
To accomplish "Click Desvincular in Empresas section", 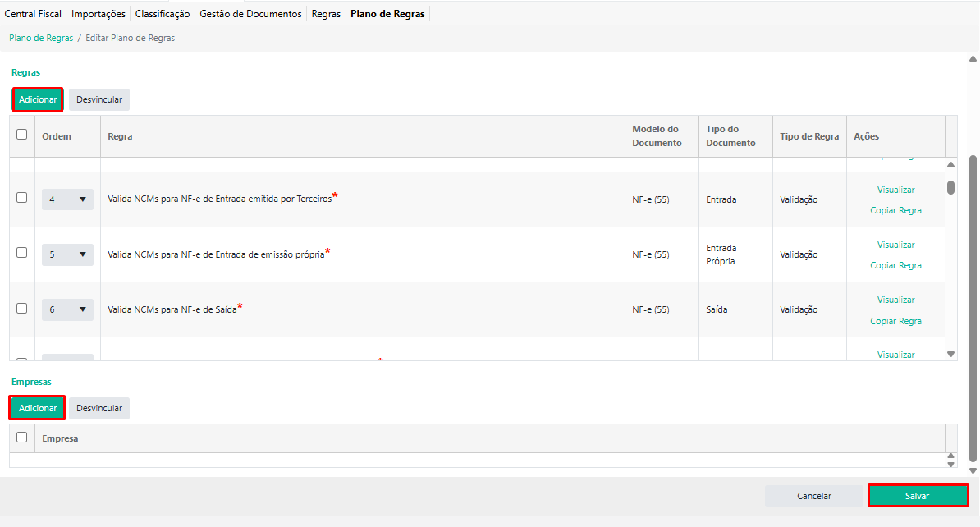I will [x=99, y=408].
